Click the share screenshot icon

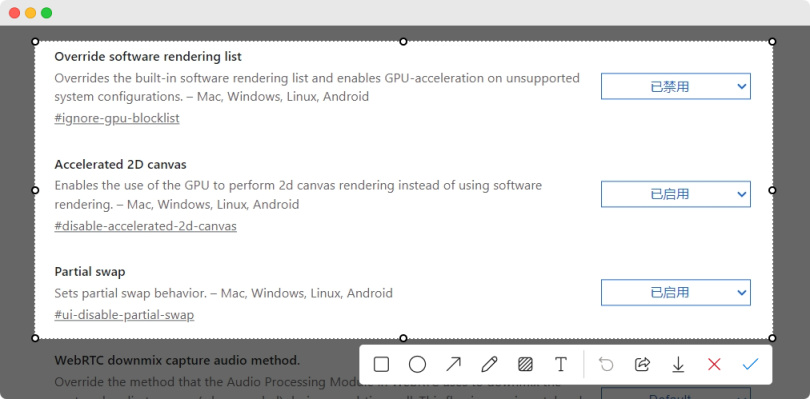[x=642, y=365]
